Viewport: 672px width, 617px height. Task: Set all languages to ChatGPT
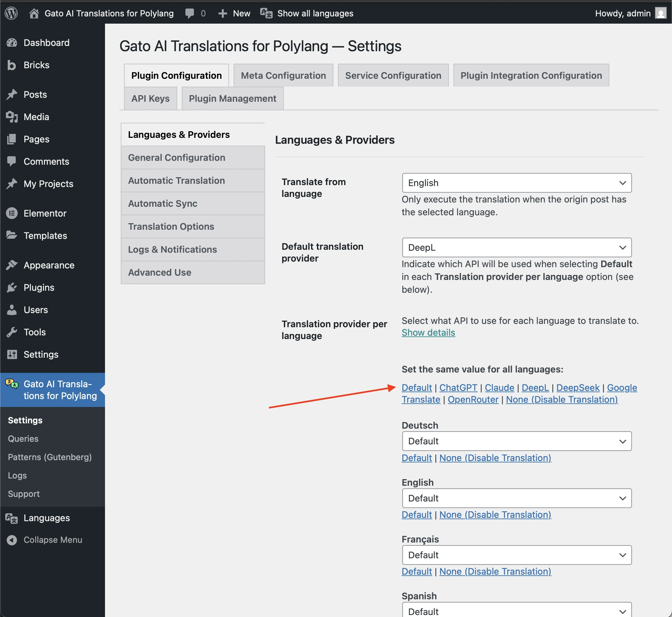(458, 387)
